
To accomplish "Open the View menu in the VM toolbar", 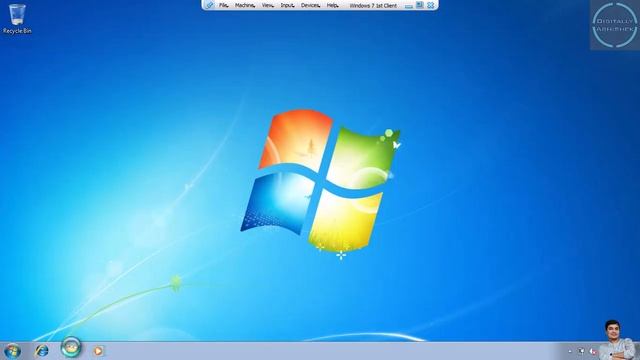I will [268, 5].
